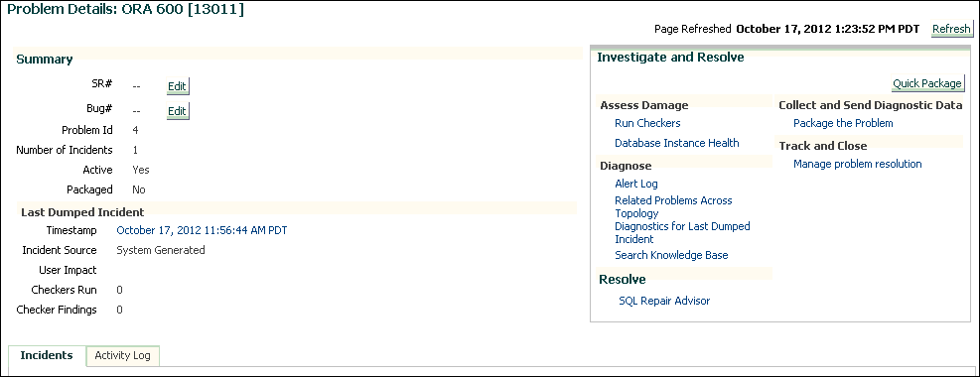Select the Investigate and Resolve header
Viewport: 980px width, 377px height.
pyautogui.click(x=670, y=58)
